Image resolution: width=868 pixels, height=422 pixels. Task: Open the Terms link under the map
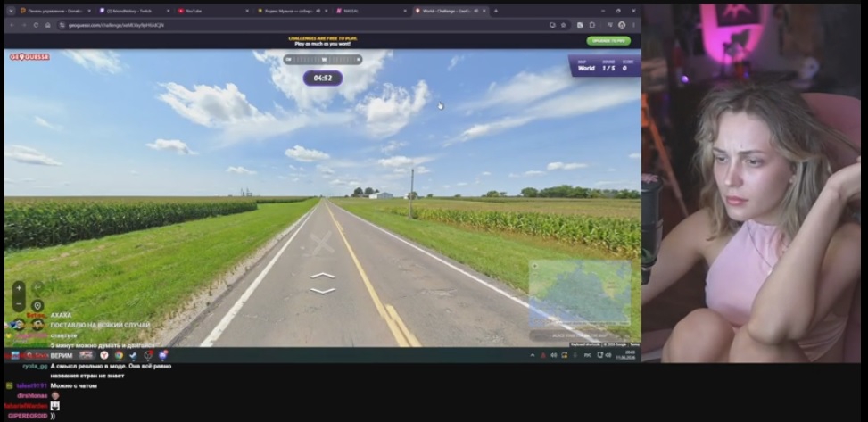pos(634,345)
